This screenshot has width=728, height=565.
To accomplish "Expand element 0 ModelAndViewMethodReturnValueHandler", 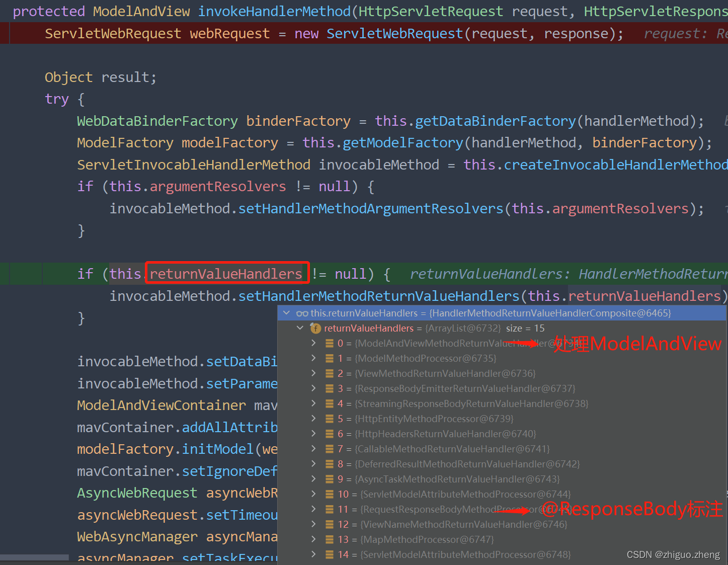I will pyautogui.click(x=313, y=343).
